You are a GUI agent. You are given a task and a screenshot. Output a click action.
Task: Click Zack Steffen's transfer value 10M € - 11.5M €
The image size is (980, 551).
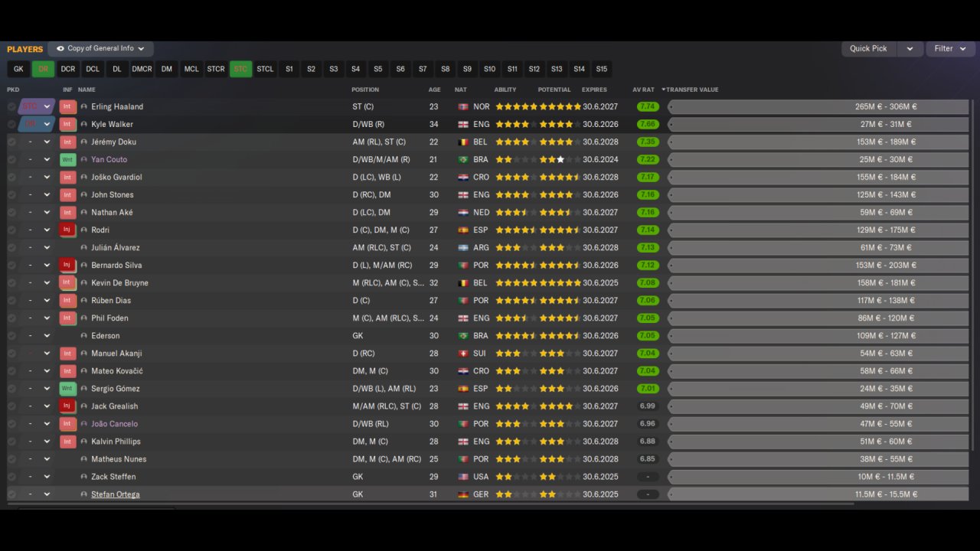click(885, 477)
